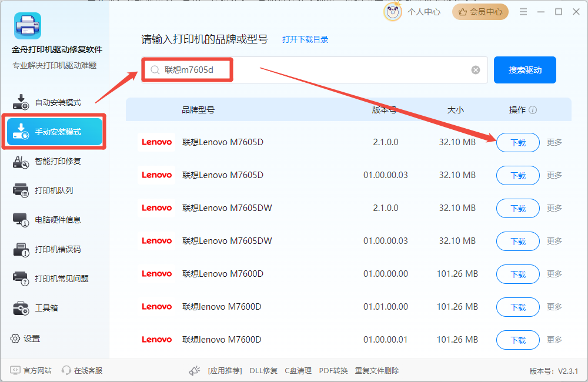Select manual install mode (手动安装模式)
The height and width of the screenshot is (382, 588).
(54, 132)
